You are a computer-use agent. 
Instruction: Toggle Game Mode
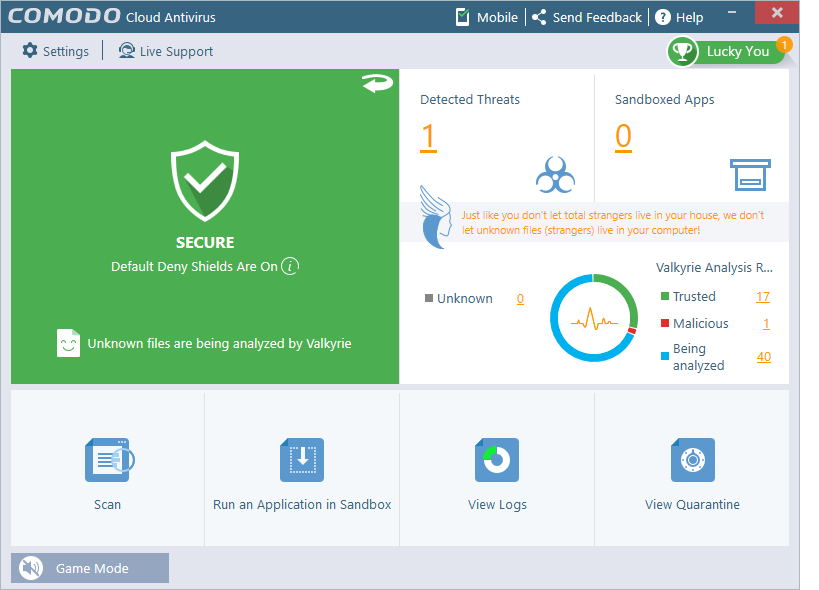coord(90,568)
